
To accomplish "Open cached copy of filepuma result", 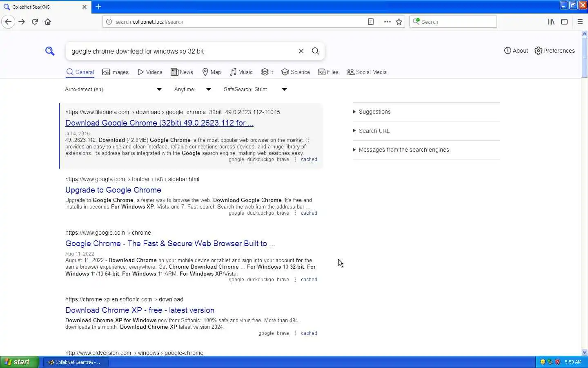I will (309, 159).
